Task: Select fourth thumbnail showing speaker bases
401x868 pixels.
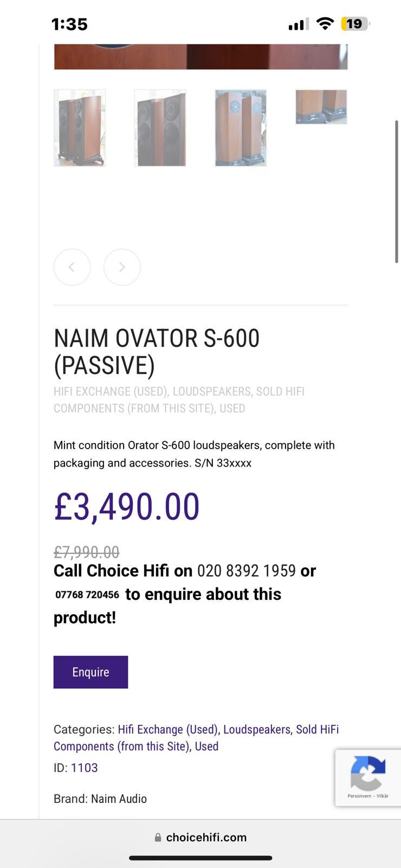Action: (321, 107)
